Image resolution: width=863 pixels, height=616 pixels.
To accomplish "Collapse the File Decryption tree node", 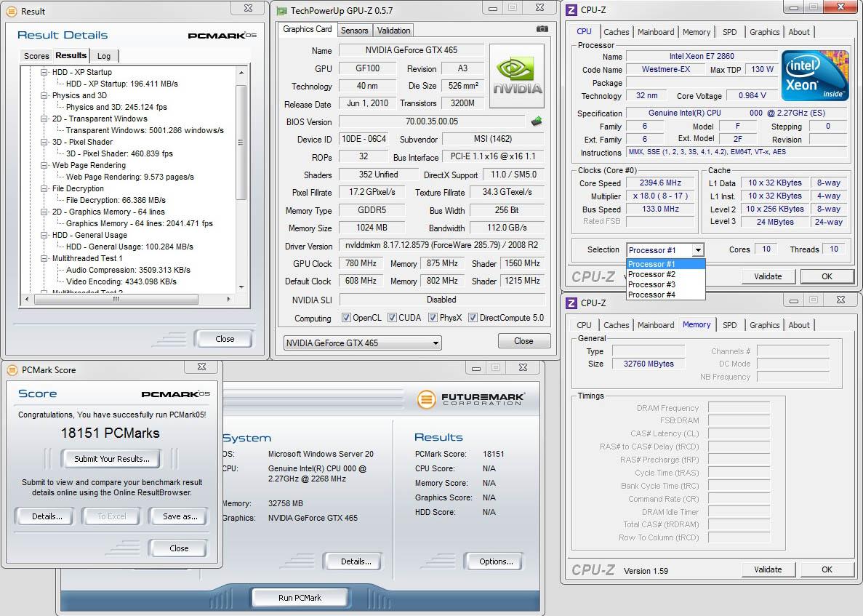I will tap(44, 188).
